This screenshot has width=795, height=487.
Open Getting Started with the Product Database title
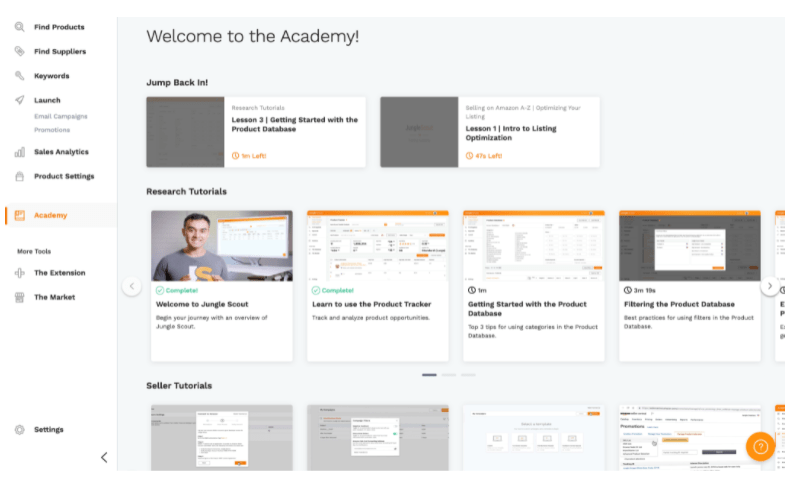tap(527, 309)
